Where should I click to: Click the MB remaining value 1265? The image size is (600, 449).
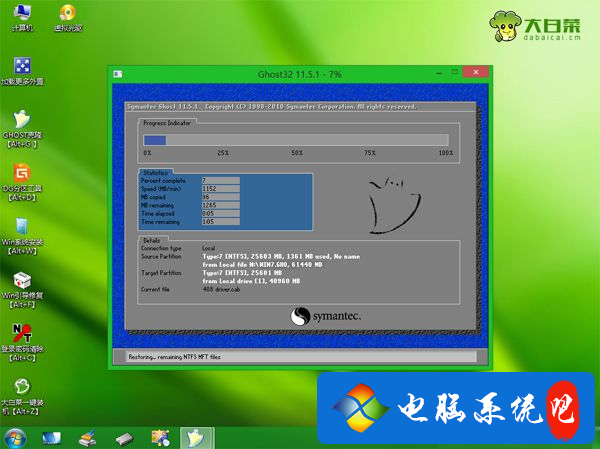[221, 205]
